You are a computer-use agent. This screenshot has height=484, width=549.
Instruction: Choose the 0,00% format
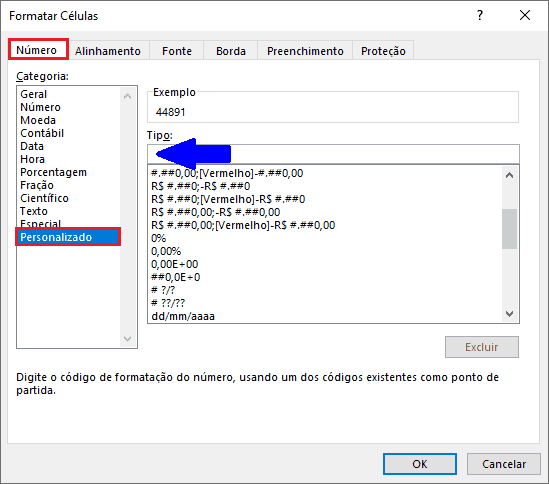tap(325, 251)
